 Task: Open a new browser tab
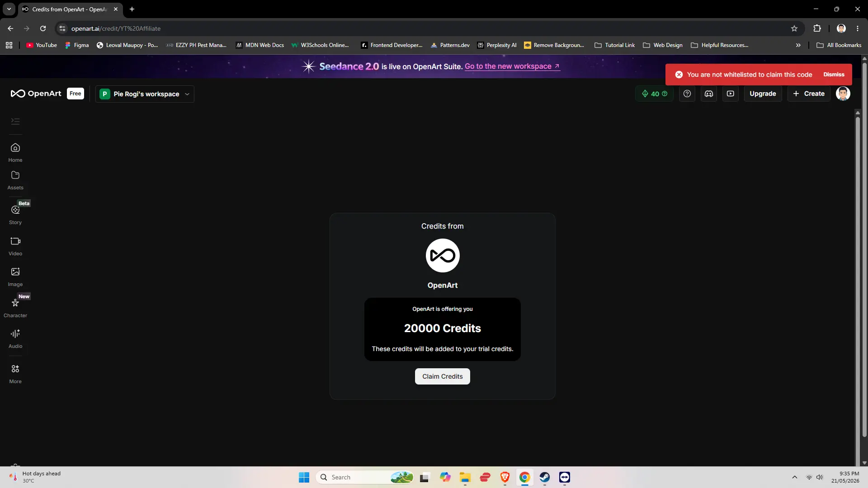click(x=132, y=9)
